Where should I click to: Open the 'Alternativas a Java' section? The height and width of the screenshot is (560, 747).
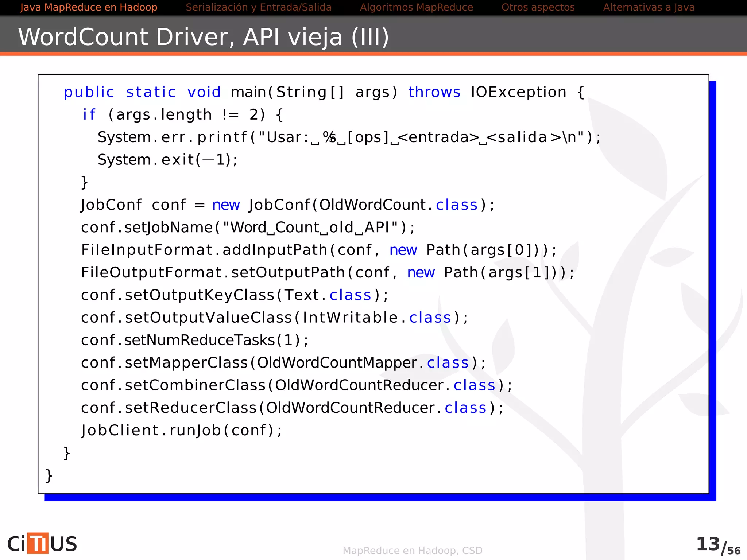(x=649, y=7)
